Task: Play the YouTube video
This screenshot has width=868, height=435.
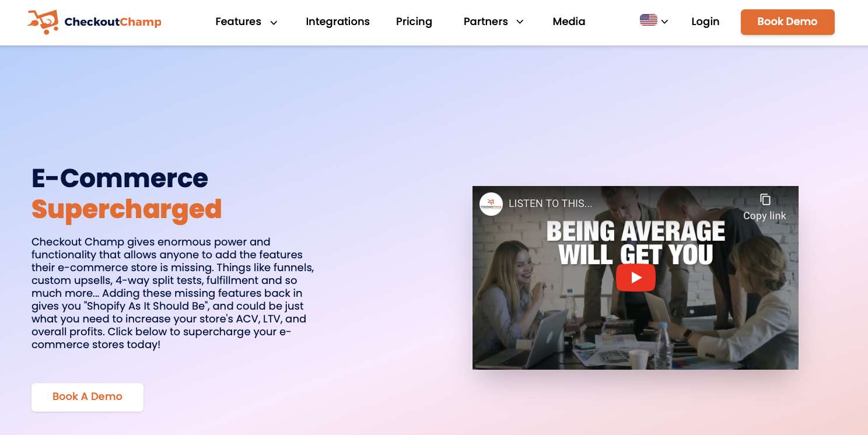Action: point(636,278)
